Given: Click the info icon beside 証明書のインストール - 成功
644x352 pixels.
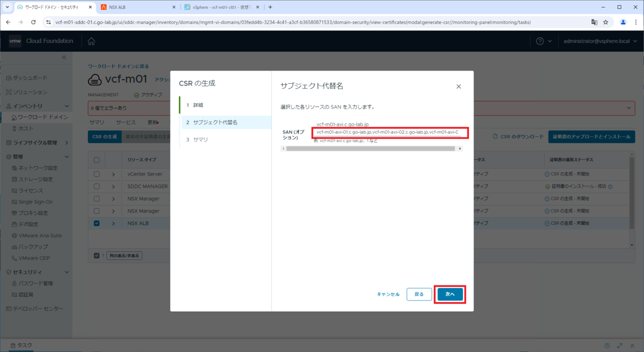Looking at the screenshot, I should tap(610, 187).
